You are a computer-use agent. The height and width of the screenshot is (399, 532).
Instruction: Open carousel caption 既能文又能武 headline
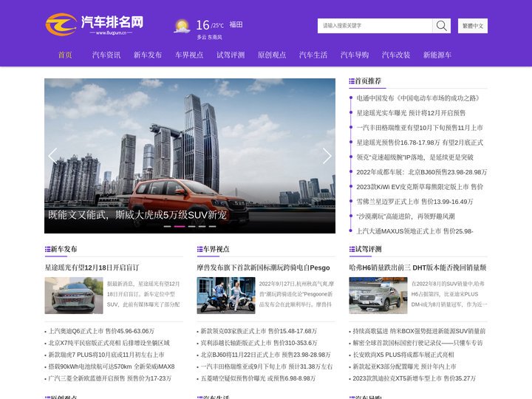click(137, 215)
